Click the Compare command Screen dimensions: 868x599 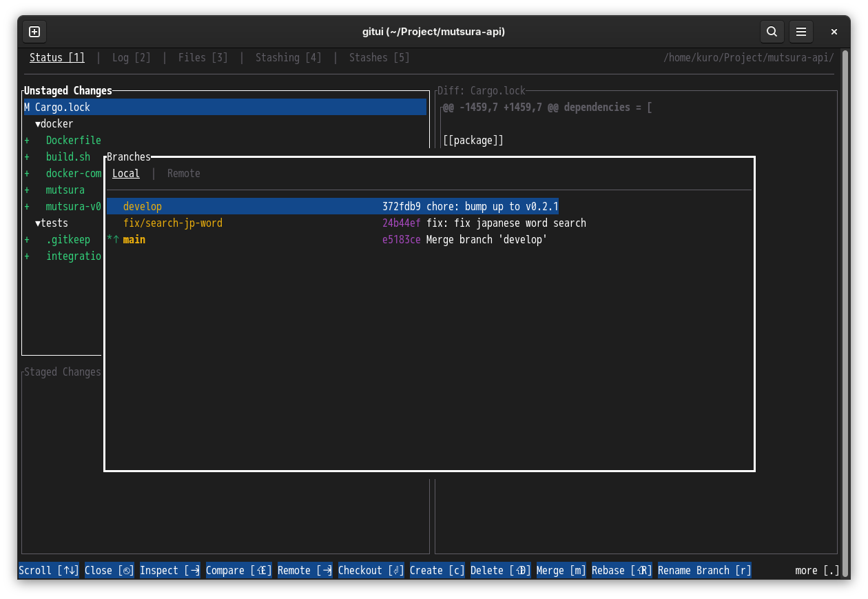239,571
